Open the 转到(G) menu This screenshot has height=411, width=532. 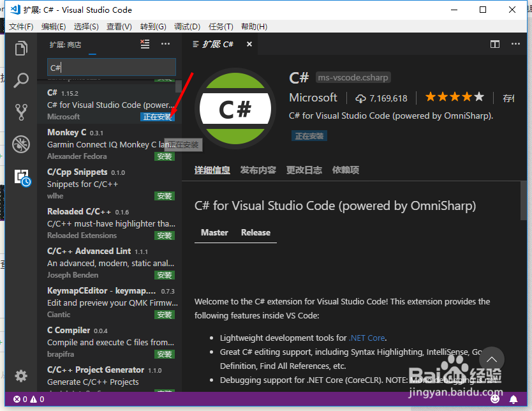point(153,26)
